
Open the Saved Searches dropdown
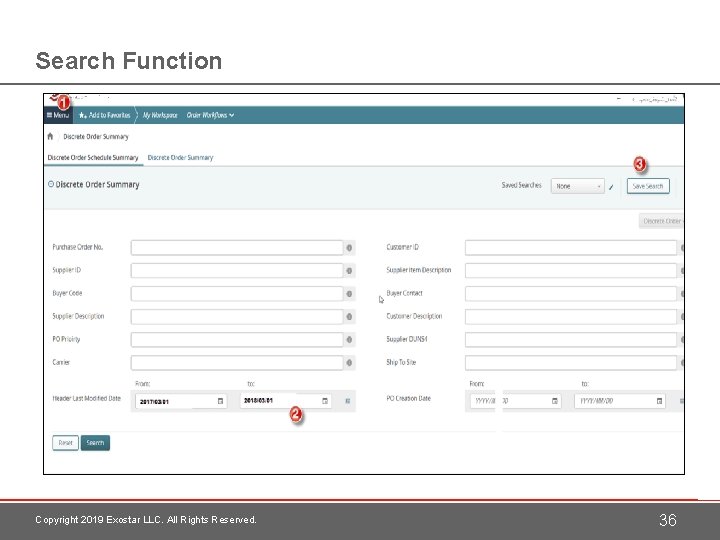pos(578,186)
